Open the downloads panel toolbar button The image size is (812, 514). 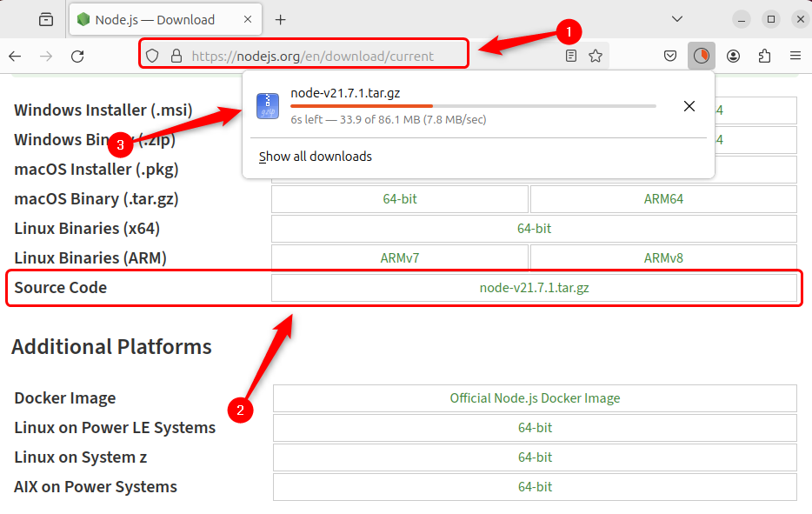(x=702, y=56)
